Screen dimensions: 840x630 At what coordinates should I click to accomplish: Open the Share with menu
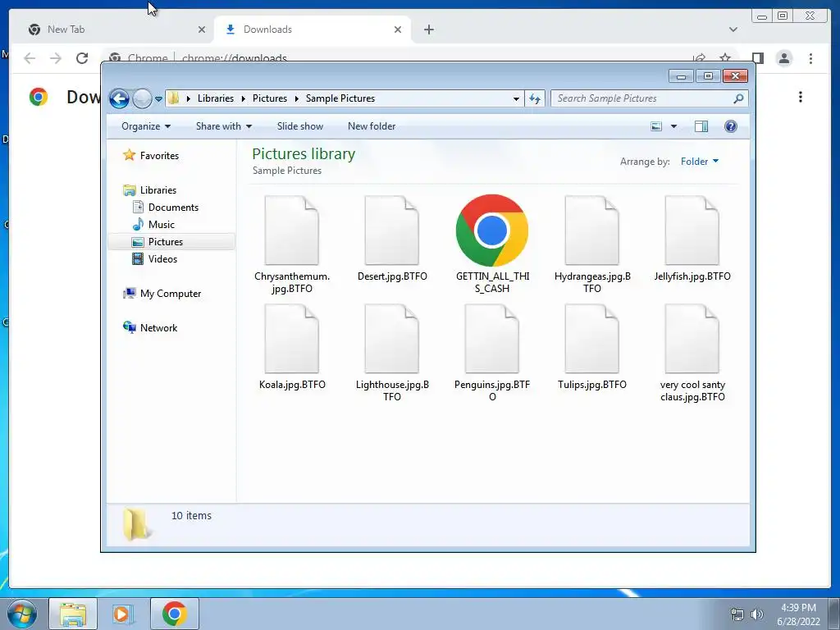(x=224, y=126)
